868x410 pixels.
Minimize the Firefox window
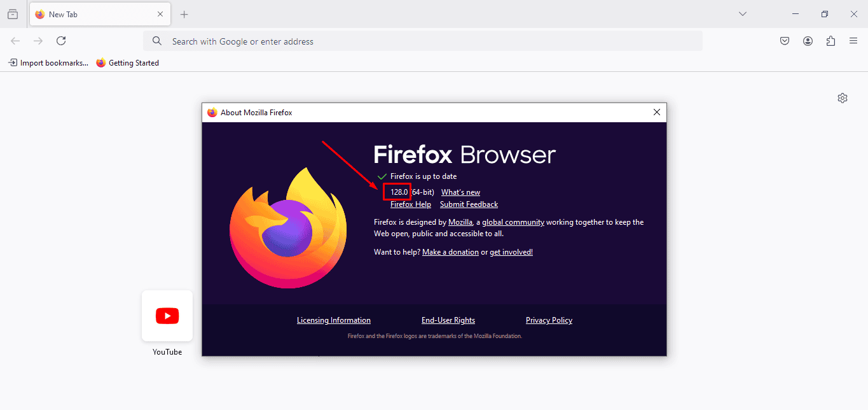(796, 14)
